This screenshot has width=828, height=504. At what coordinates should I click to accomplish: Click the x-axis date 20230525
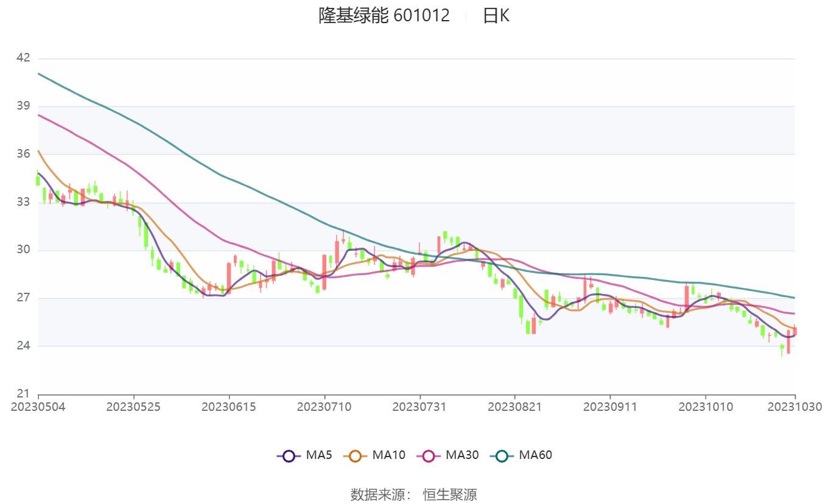pos(133,407)
